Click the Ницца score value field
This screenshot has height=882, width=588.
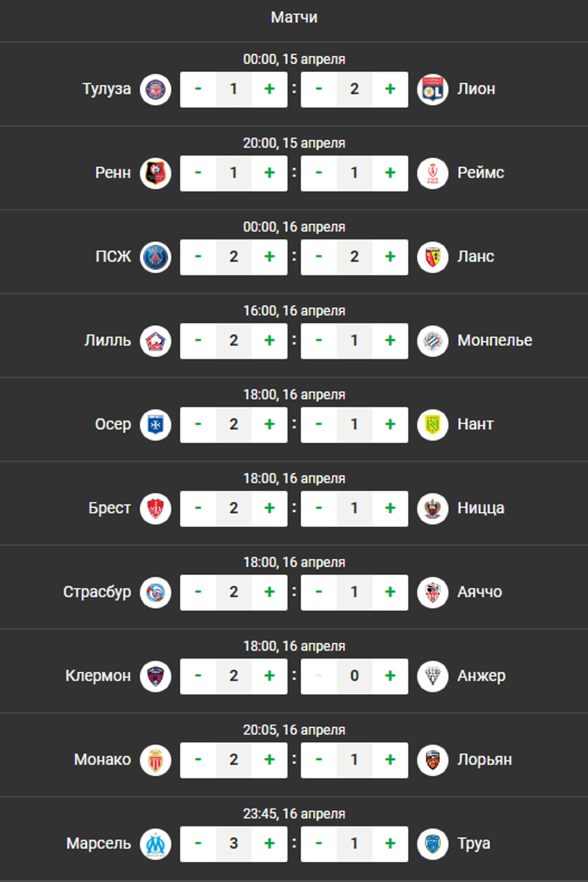354,508
